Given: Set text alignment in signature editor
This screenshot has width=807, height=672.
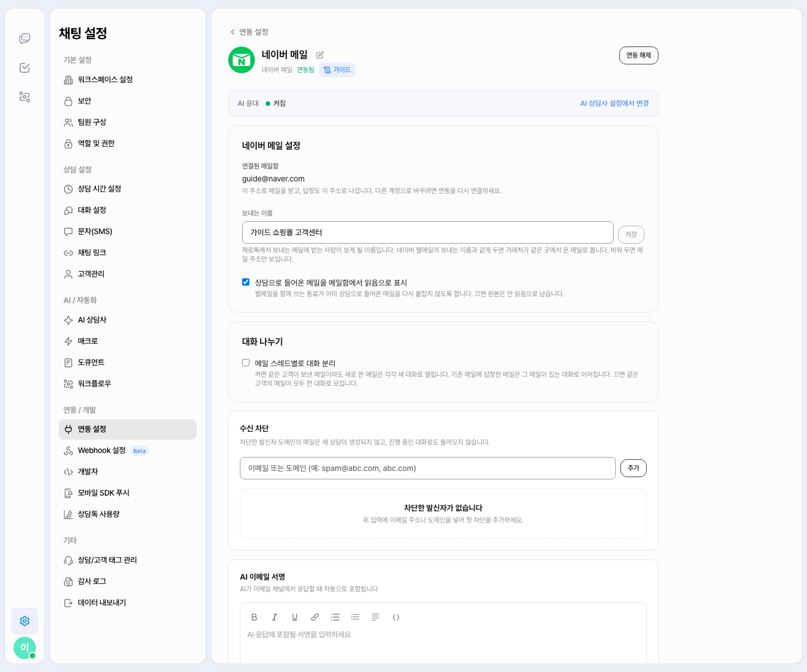Looking at the screenshot, I should click(x=375, y=617).
